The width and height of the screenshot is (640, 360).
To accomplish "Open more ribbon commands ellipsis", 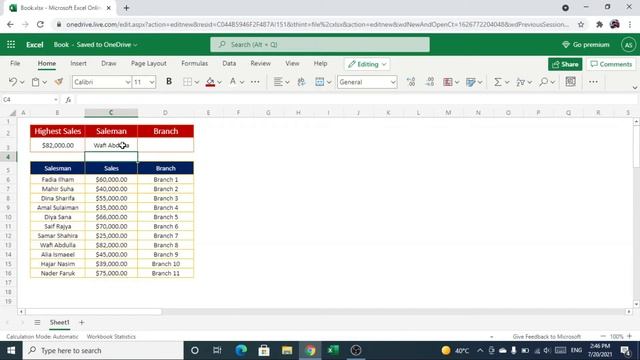I will point(593,82).
